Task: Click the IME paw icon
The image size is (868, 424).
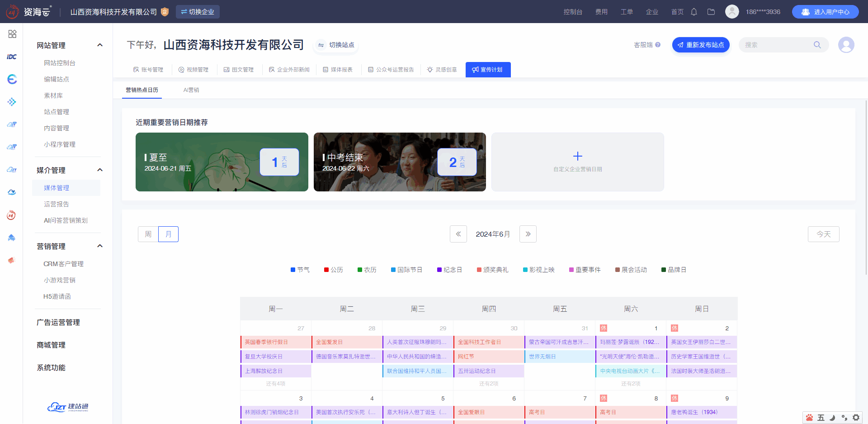Action: (x=809, y=418)
